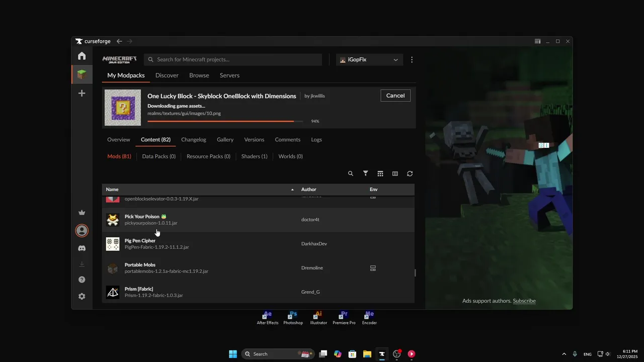
Task: Click the Pick Your Poison mod icon
Action: (x=113, y=220)
